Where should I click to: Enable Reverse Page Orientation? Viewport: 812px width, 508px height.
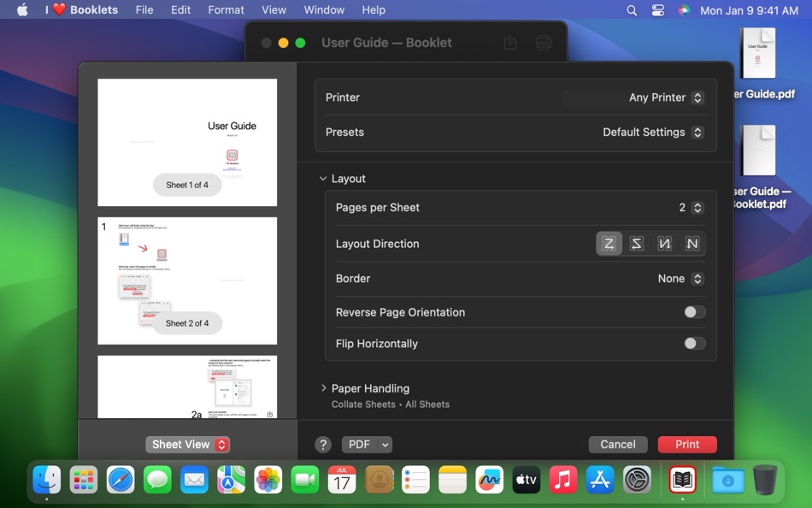[694, 312]
